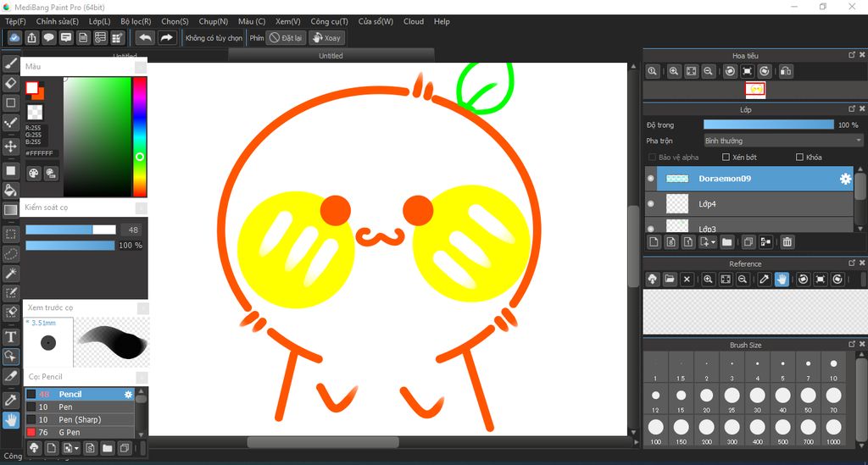This screenshot has width=868, height=465.
Task: Click the cloud save icon in toolbar
Action: click(x=14, y=37)
